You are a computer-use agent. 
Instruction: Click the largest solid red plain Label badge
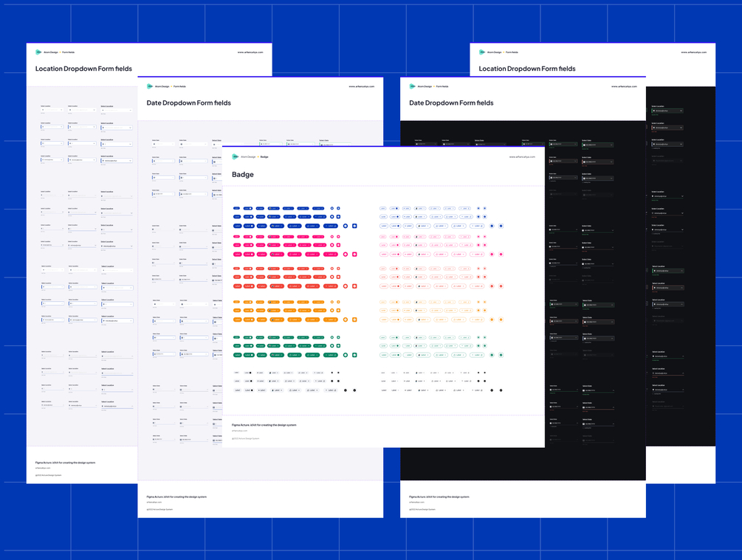(238, 286)
